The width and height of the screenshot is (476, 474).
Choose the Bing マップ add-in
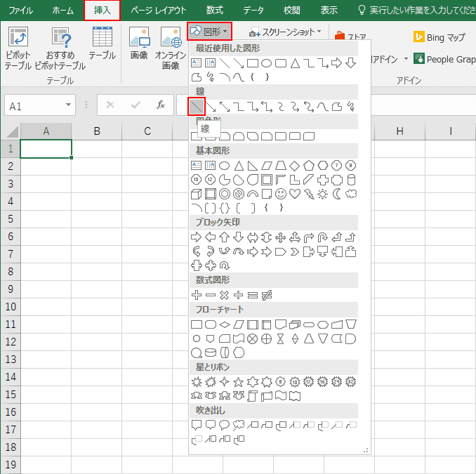coord(439,37)
